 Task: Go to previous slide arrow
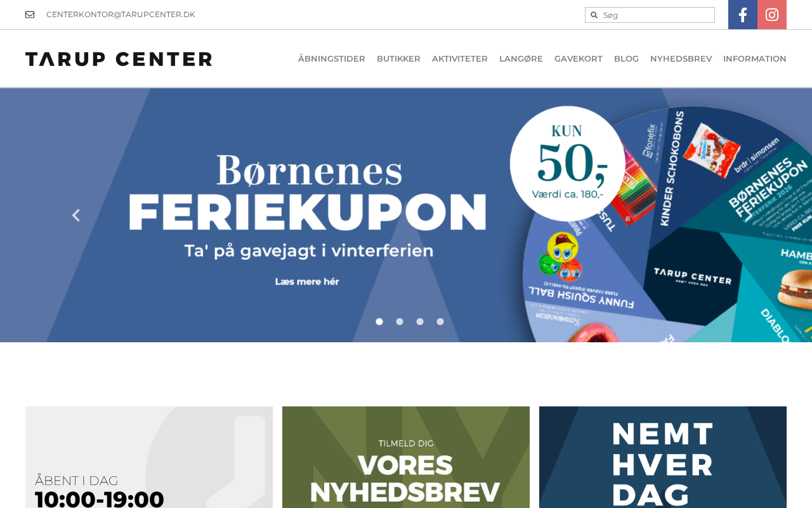click(76, 215)
